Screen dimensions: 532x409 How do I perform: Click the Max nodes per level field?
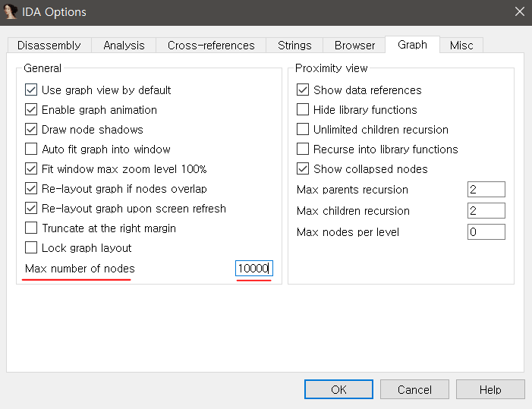486,231
